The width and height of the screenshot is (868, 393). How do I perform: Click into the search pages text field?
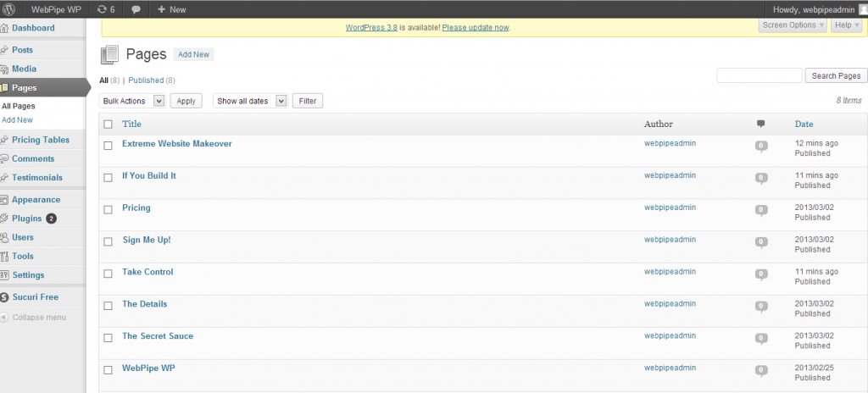[x=759, y=76]
